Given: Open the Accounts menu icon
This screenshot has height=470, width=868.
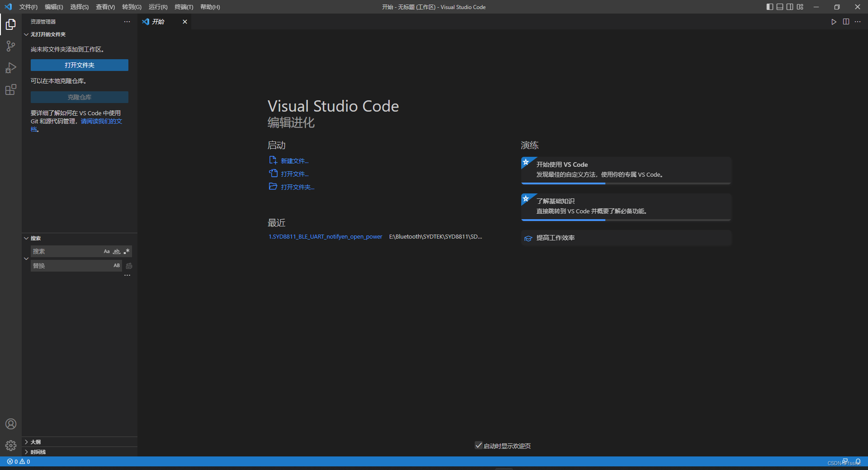Looking at the screenshot, I should coord(11,424).
